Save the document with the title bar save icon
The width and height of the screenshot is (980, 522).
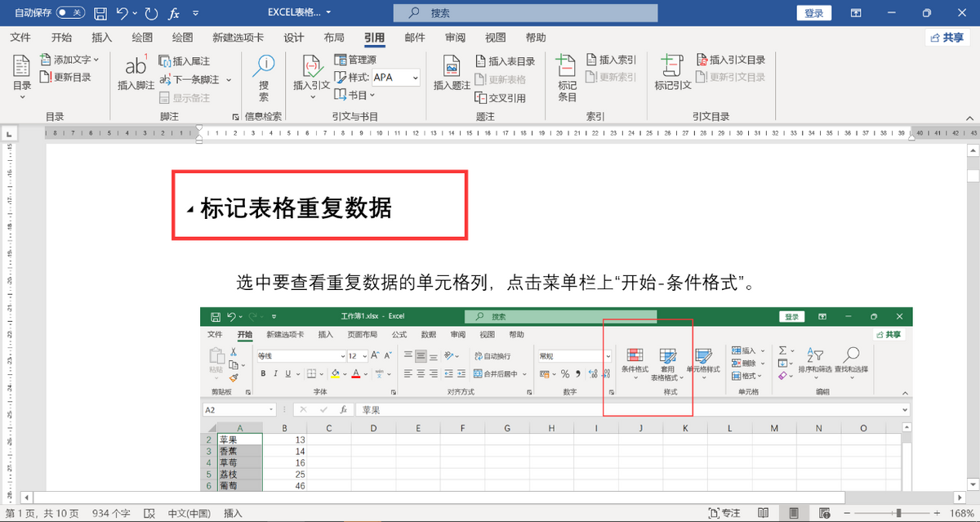[100, 13]
